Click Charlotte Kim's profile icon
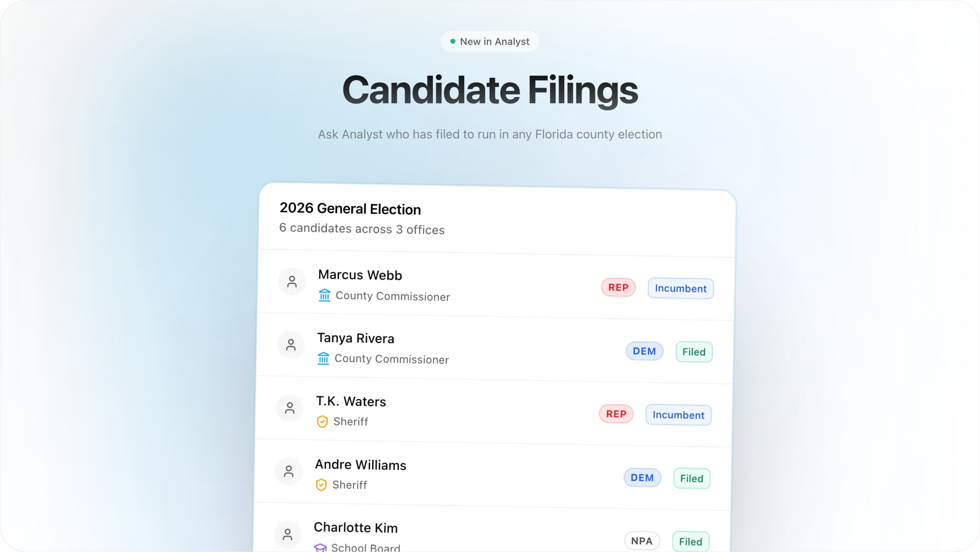Viewport: 980px width, 552px height. [287, 534]
